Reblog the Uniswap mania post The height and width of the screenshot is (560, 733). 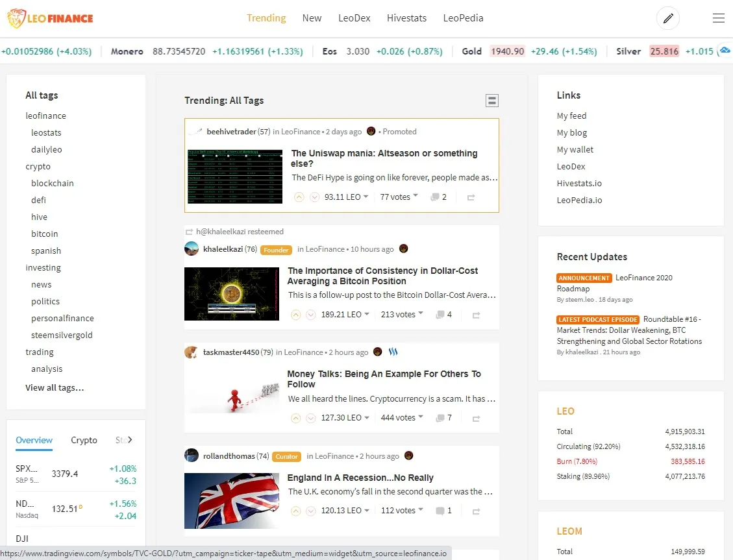(x=471, y=197)
